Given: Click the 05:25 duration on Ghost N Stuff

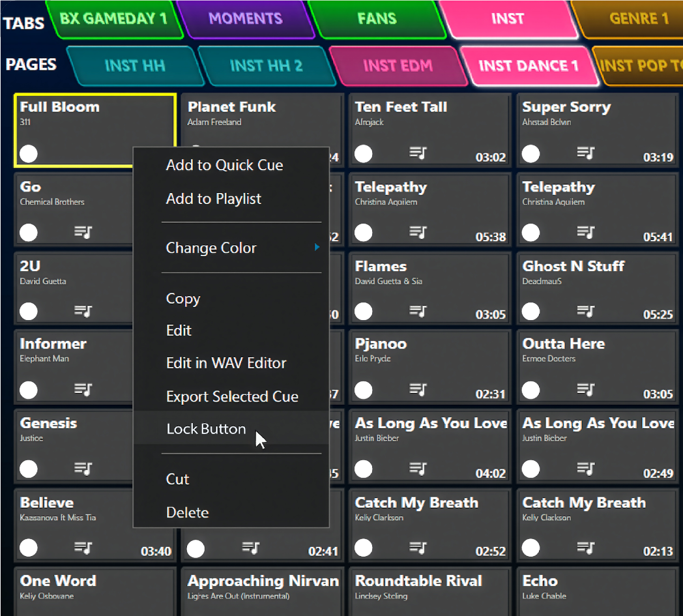Looking at the screenshot, I should coord(658,315).
